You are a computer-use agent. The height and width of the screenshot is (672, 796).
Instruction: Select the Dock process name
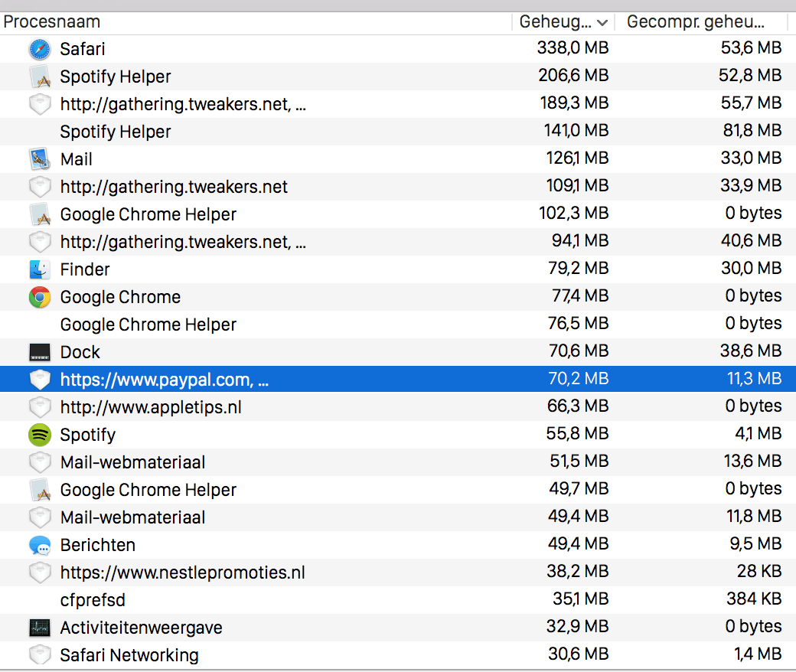click(80, 352)
